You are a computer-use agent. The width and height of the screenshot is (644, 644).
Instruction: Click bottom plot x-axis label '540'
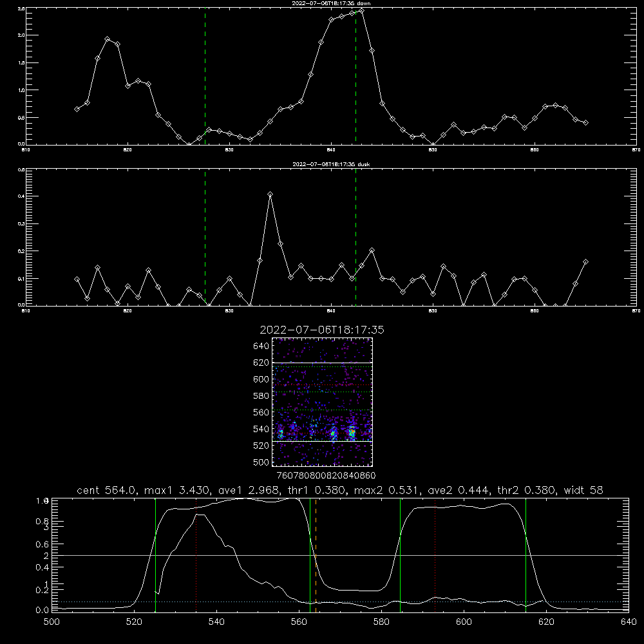[x=216, y=622]
